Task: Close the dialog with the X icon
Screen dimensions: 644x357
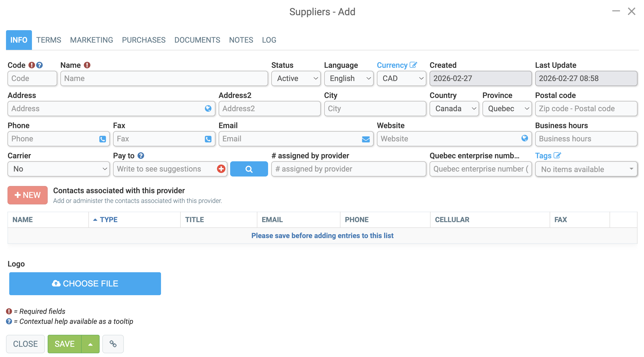Action: [632, 11]
